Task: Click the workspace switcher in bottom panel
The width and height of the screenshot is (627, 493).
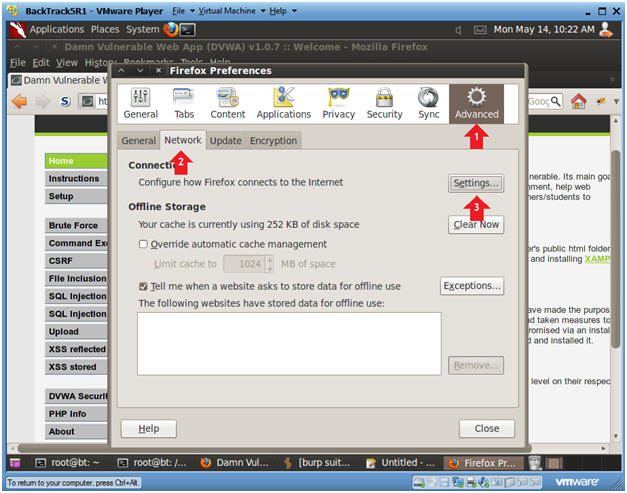Action: pyautogui.click(x=554, y=463)
